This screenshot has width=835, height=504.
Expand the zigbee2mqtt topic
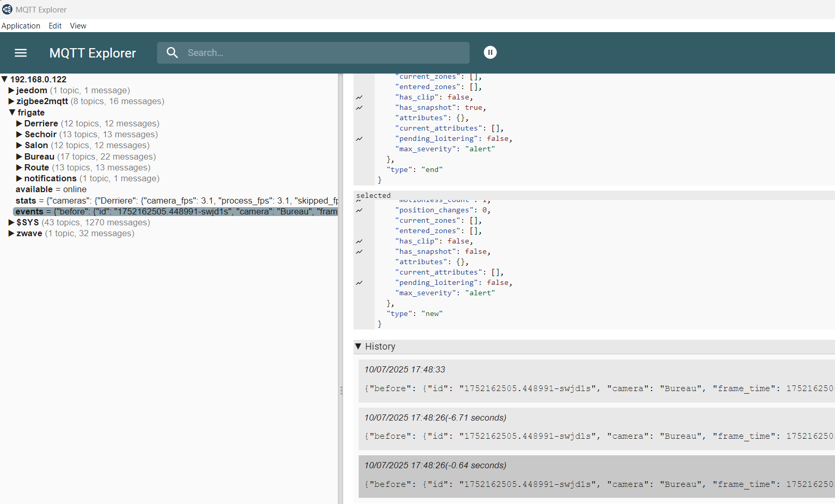tap(11, 101)
